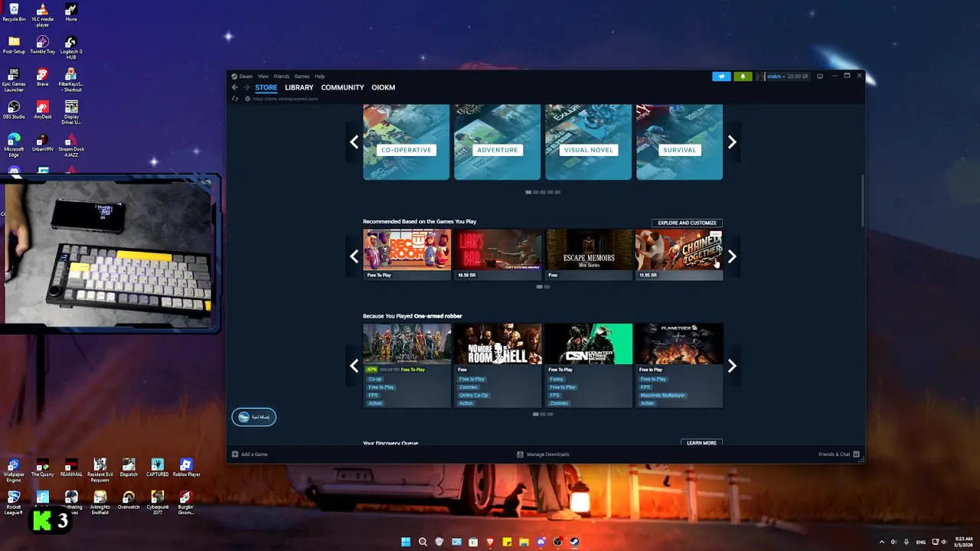
Task: Go to previous One-armed robber suggestions
Action: [354, 367]
